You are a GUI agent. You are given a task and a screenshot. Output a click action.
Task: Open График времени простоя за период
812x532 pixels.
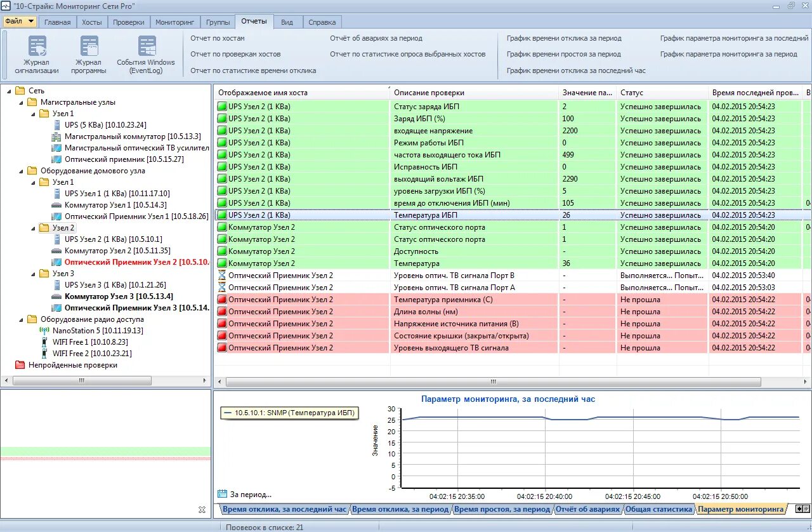point(564,54)
